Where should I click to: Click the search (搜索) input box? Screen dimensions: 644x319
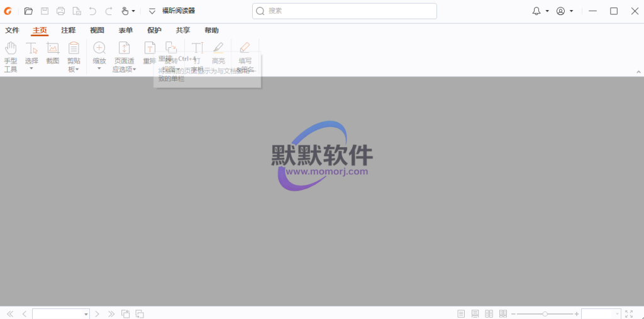point(345,11)
